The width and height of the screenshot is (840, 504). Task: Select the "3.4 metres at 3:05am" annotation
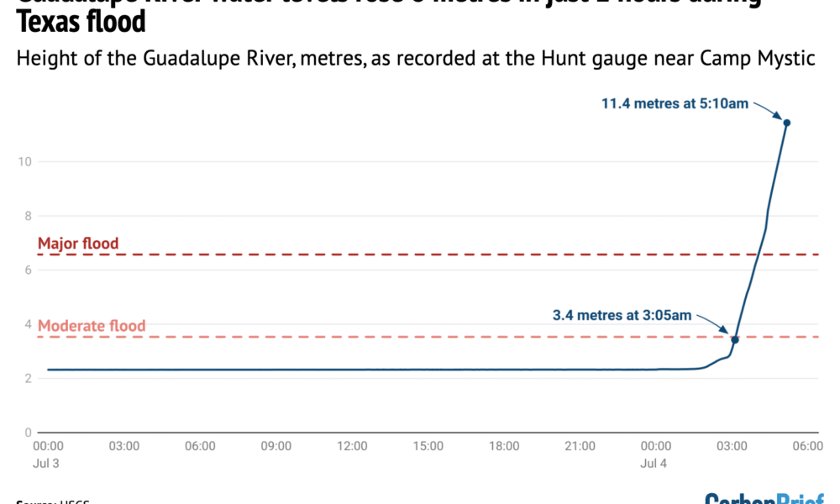(622, 316)
